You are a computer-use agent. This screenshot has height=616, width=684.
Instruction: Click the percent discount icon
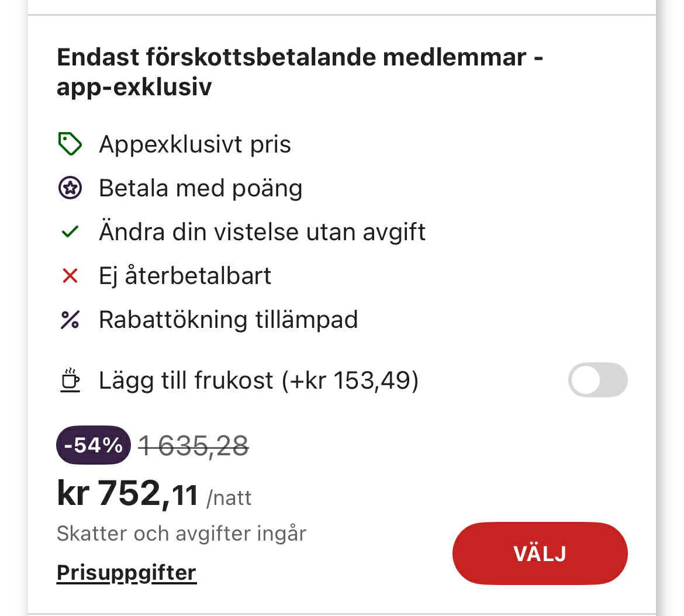(70, 320)
